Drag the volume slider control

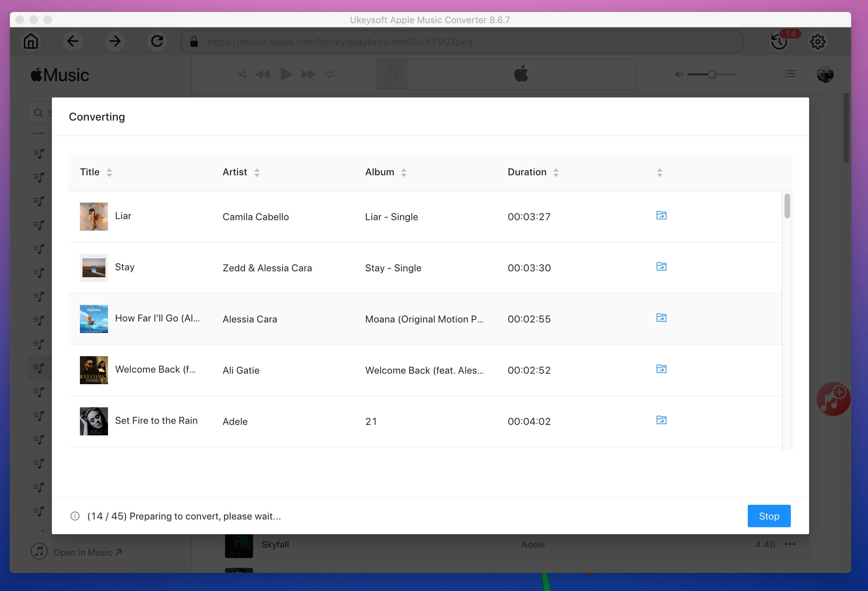click(711, 74)
